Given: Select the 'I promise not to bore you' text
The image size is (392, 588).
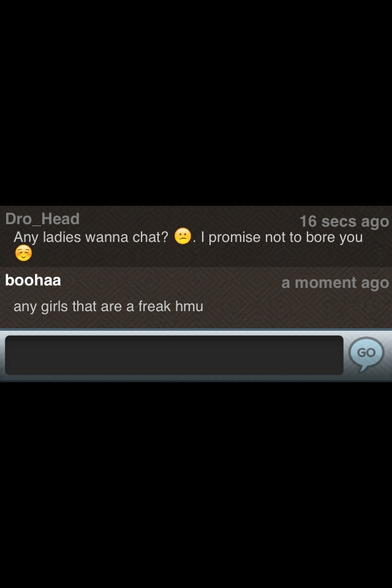Looking at the screenshot, I should 282,237.
